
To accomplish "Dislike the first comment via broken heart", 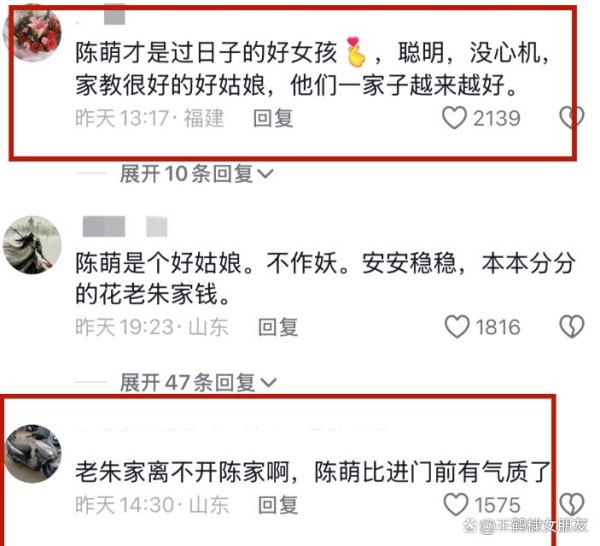I will tap(572, 117).
